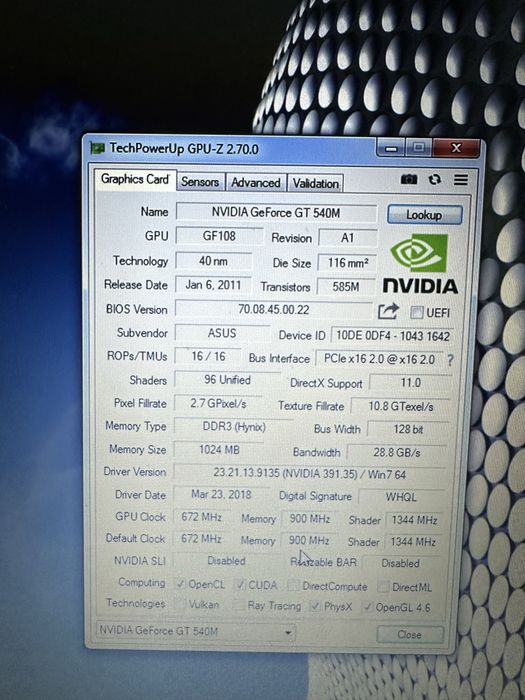
Task: Click the Pixel Fillrate value 2.7 GPixel/s
Action: [218, 403]
